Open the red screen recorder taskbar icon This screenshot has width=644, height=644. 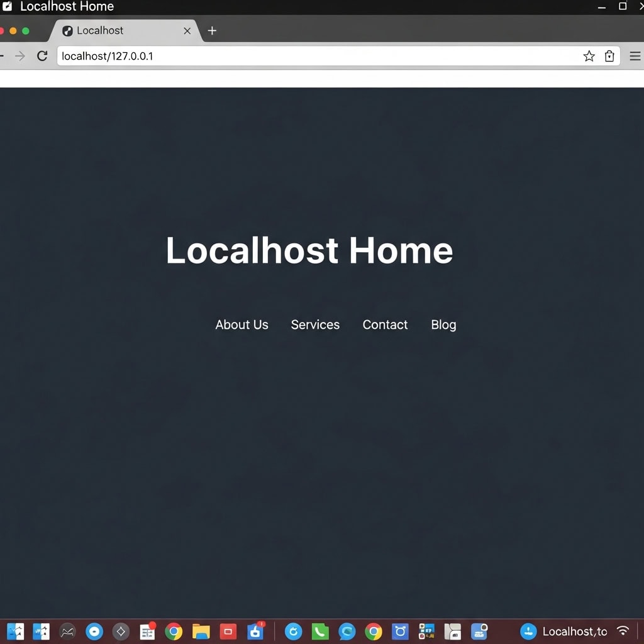(x=228, y=631)
